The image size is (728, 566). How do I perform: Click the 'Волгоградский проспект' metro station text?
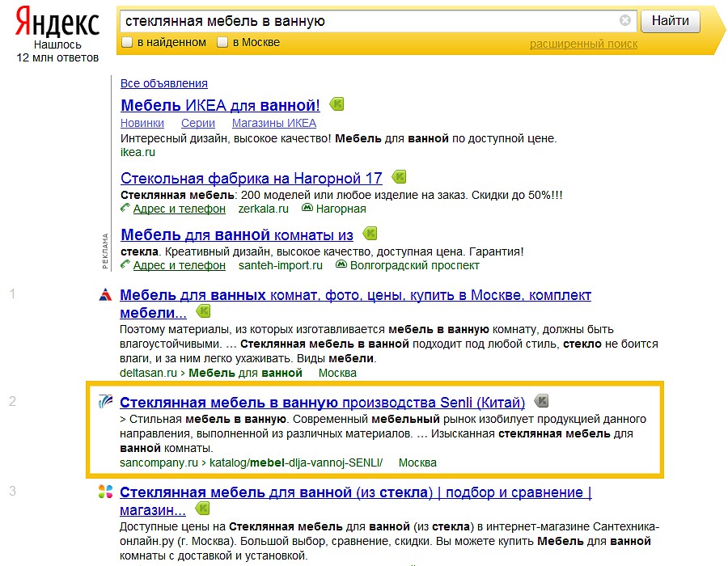pos(415,265)
